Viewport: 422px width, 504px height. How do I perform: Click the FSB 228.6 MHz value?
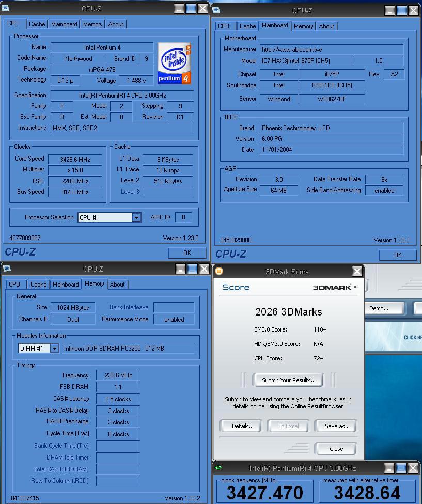pyautogui.click(x=75, y=181)
